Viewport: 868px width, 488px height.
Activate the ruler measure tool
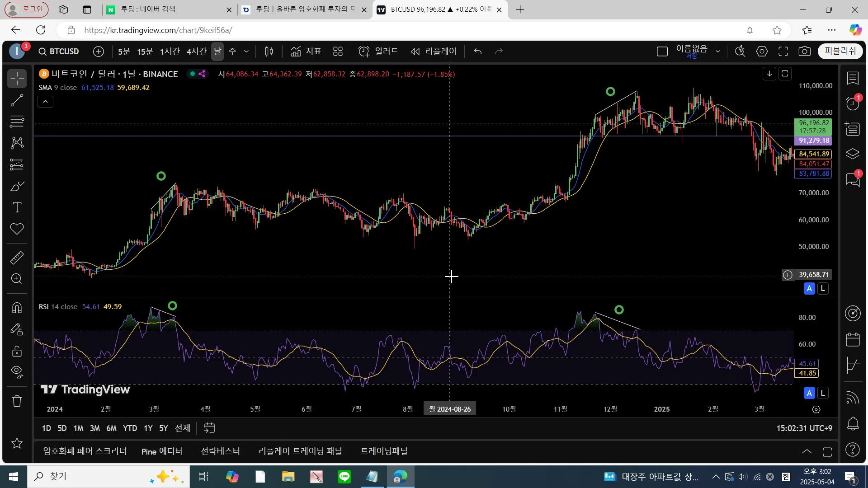pos(17,258)
